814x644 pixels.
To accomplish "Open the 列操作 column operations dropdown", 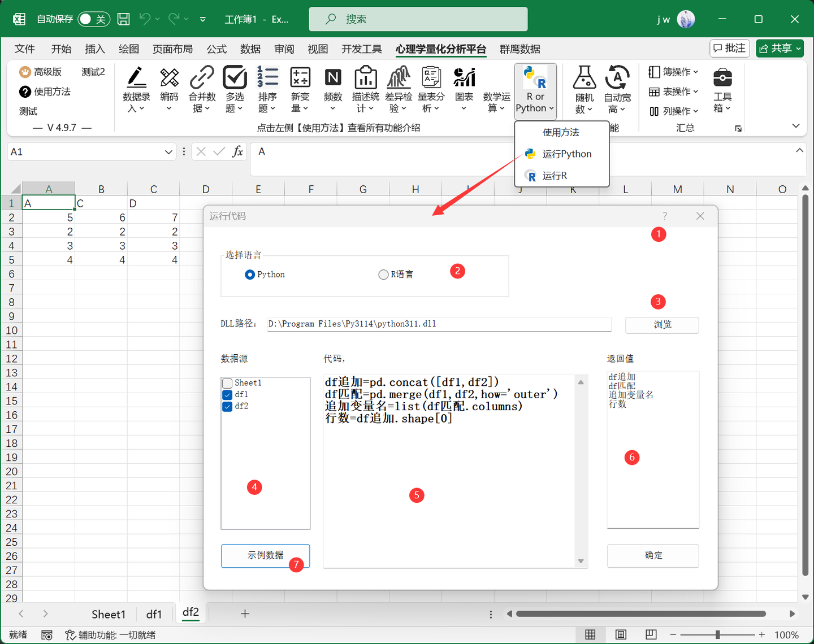I will 673,111.
